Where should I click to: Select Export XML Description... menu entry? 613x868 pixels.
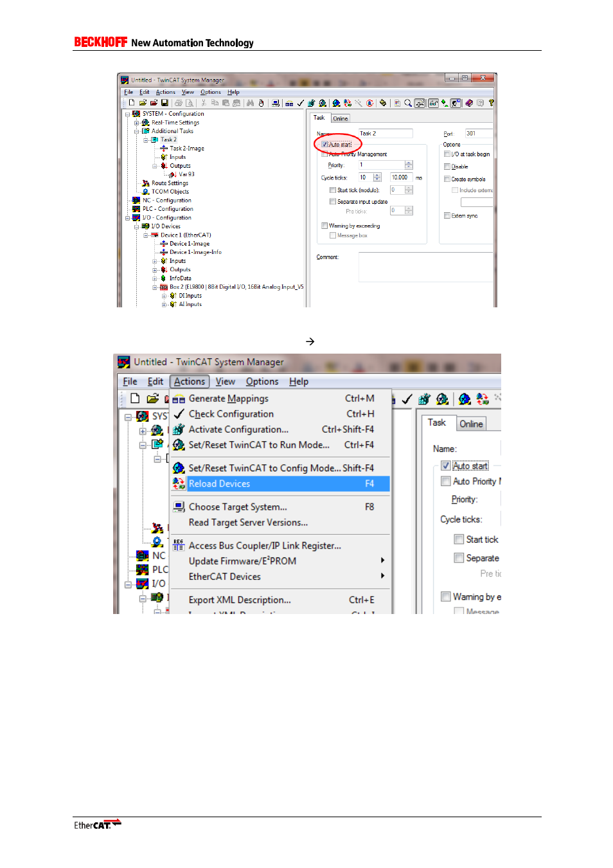(280, 600)
